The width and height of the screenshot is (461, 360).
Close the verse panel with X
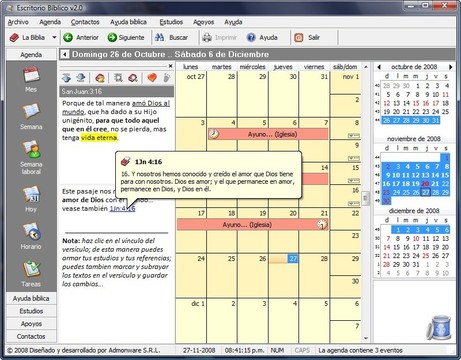point(170,66)
